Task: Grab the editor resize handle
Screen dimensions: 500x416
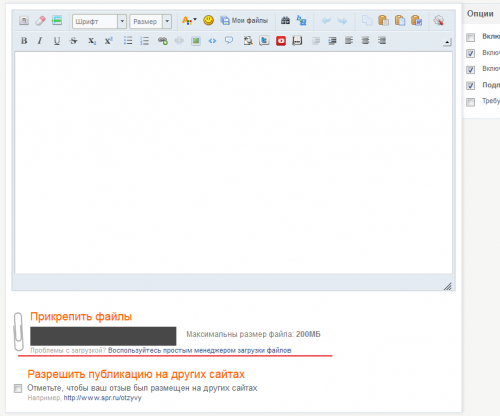Action: click(x=448, y=286)
